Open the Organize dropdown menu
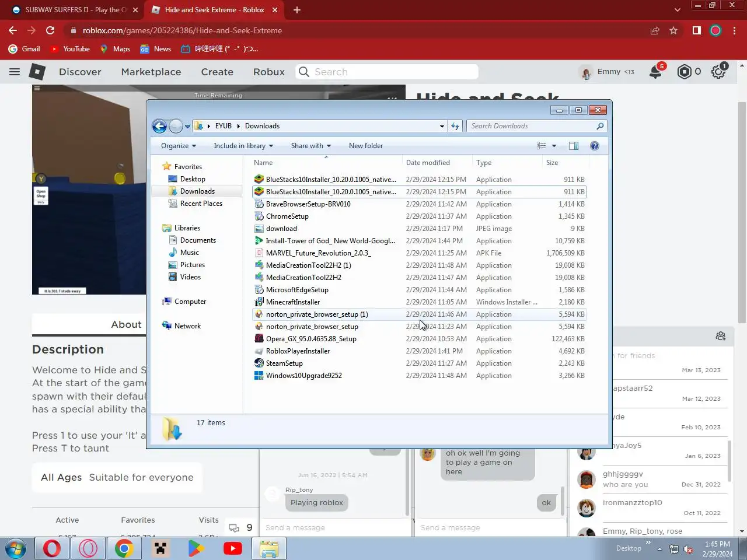 coord(179,146)
